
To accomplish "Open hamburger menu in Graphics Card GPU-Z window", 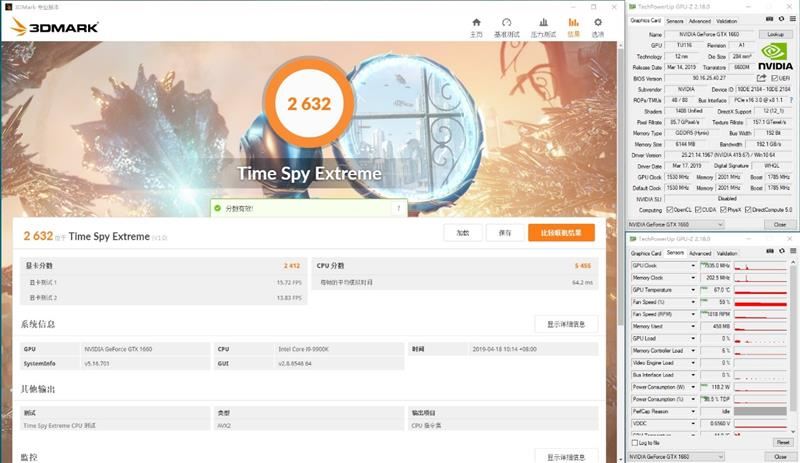I will [792, 19].
